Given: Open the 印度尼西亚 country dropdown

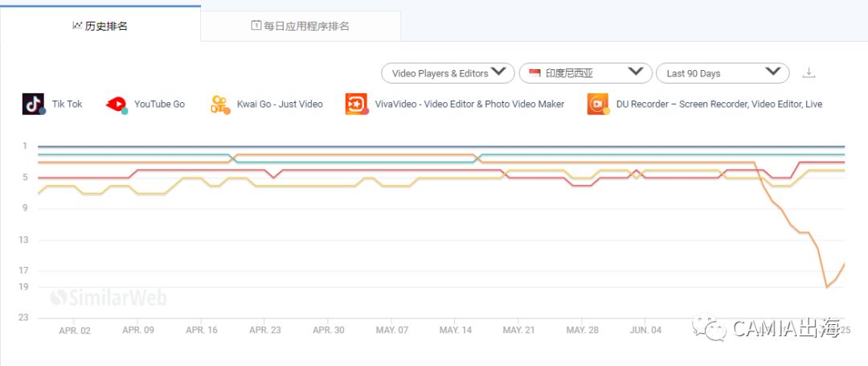Looking at the screenshot, I should click(585, 73).
